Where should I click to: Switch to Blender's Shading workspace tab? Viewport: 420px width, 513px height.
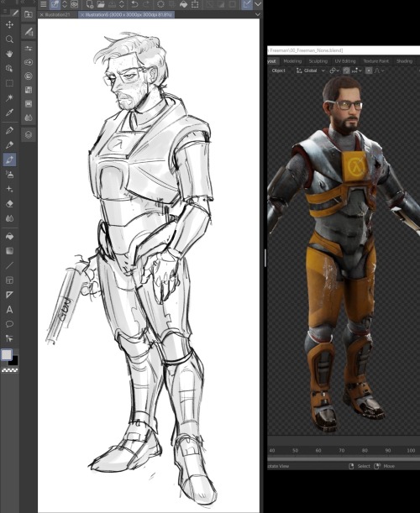[x=404, y=61]
